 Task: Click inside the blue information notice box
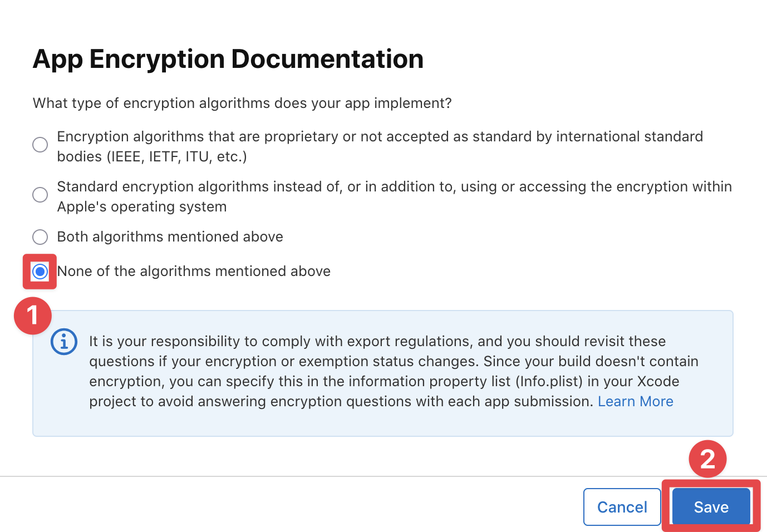[384, 373]
